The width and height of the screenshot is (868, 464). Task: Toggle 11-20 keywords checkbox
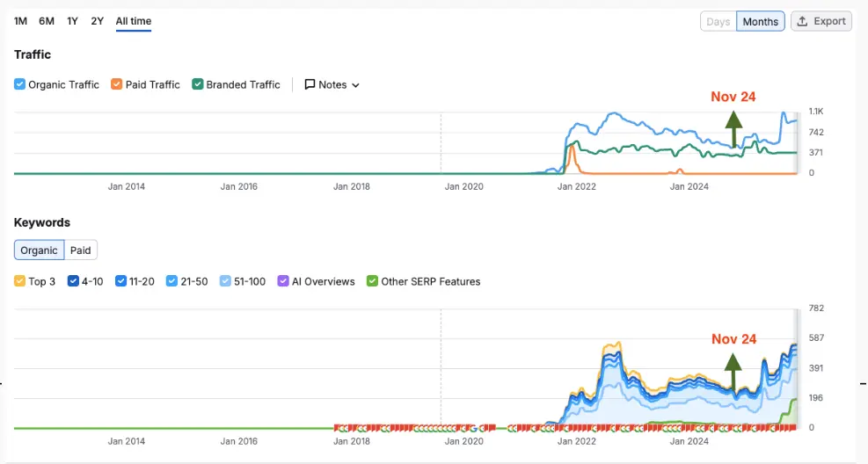click(120, 281)
